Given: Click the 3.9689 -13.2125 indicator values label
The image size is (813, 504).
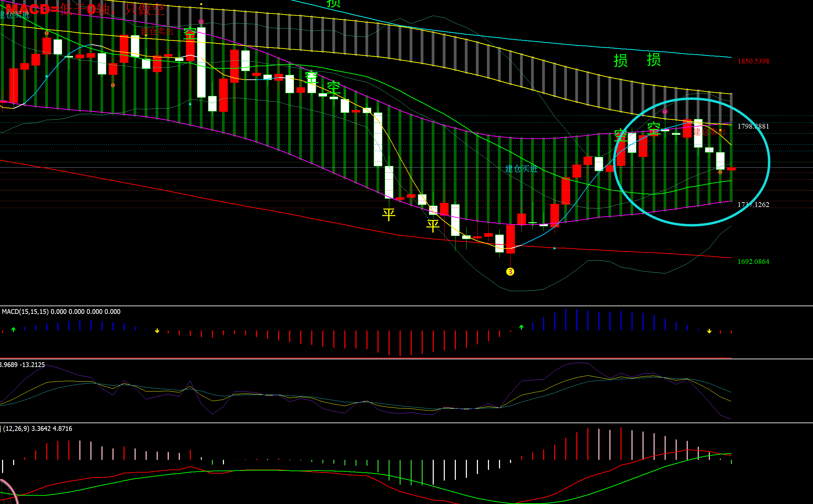Looking at the screenshot, I should (22, 365).
